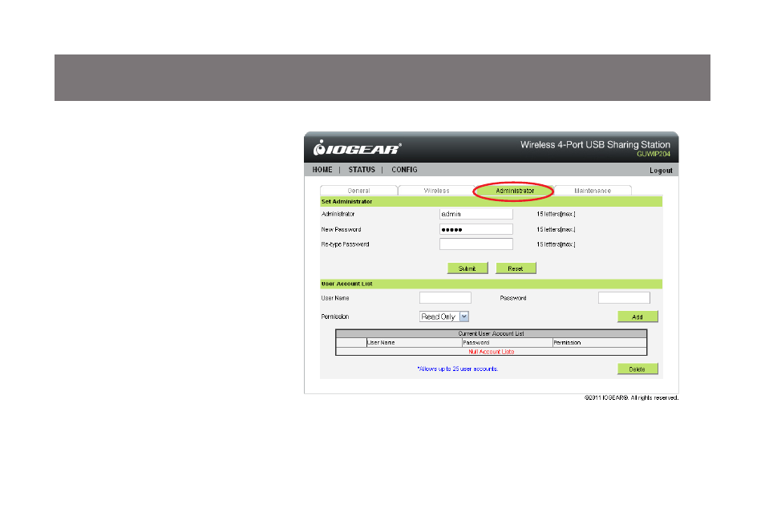765x532 pixels.
Task: Click the 'Null Account Lists' text
Action: click(x=492, y=352)
